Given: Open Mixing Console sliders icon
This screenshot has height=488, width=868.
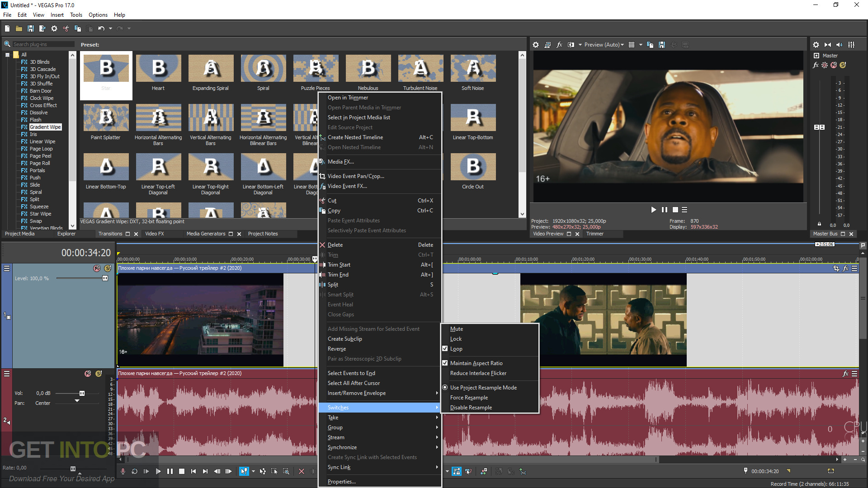Looking at the screenshot, I should coord(851,45).
